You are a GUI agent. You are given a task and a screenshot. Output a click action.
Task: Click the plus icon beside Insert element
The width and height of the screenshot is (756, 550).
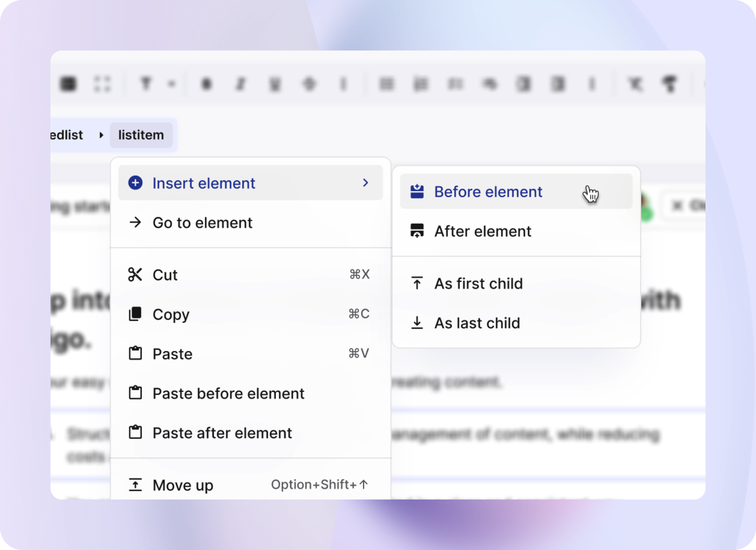135,183
